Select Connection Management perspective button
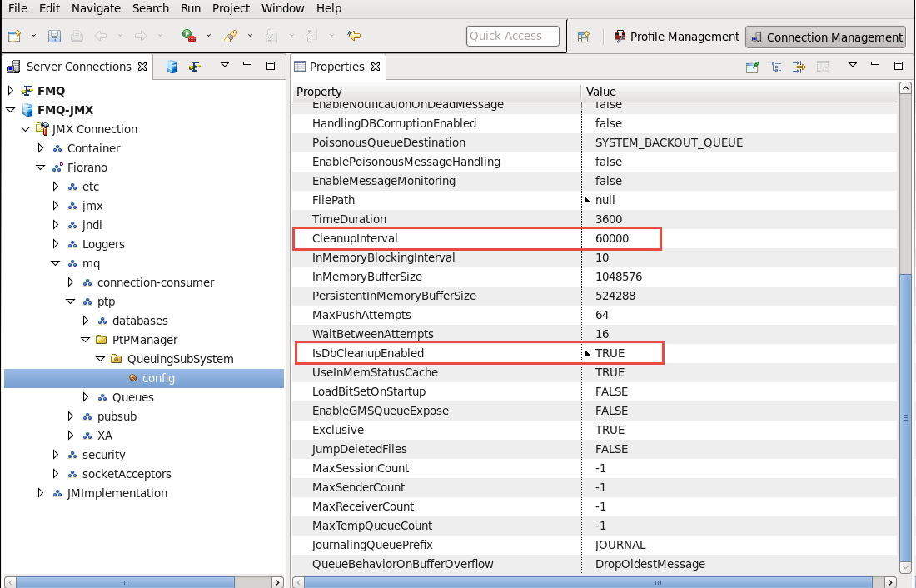 [825, 37]
